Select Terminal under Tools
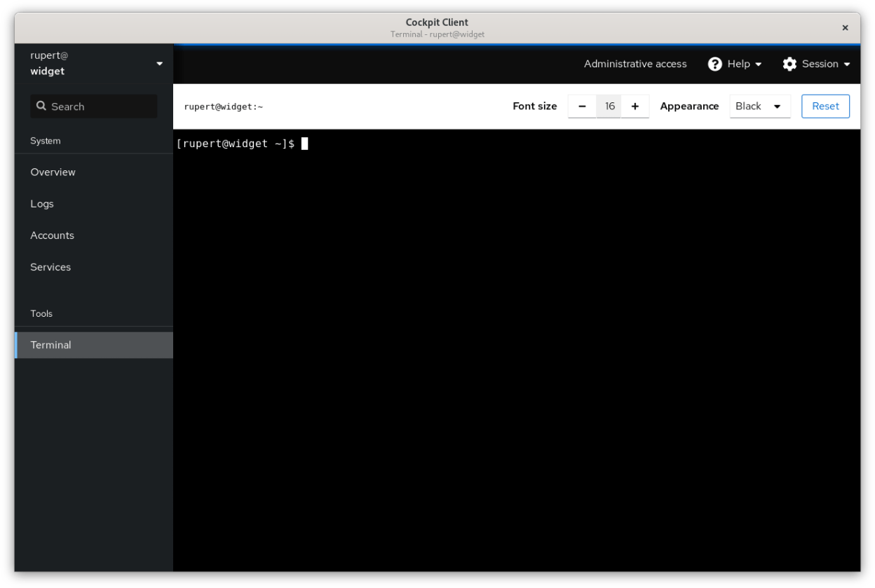 (50, 345)
